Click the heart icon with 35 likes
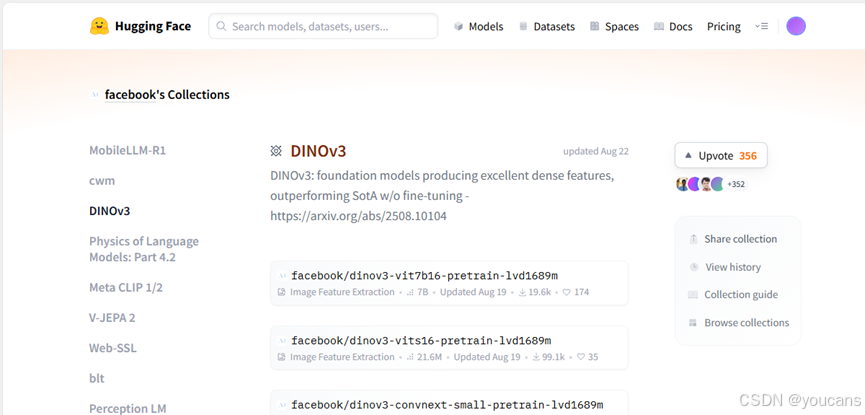Image resolution: width=865 pixels, height=415 pixels. 580,357
